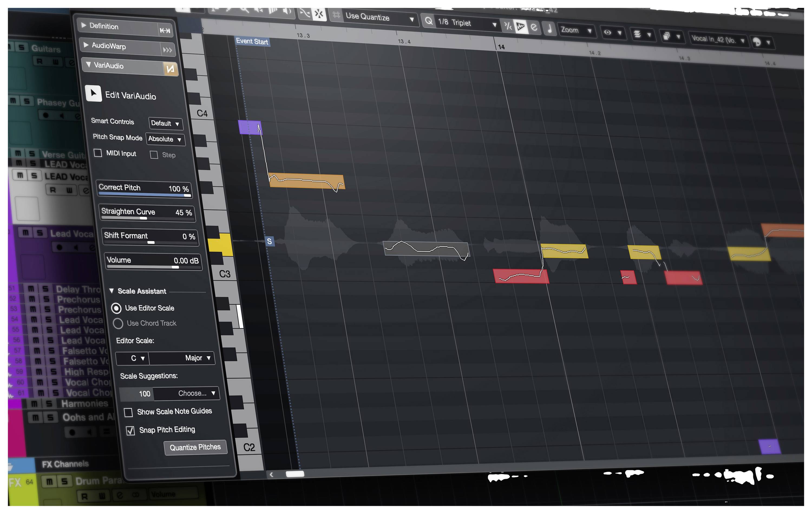Solo the Harmonies track
Screen dimensions: 812x514
coord(50,403)
